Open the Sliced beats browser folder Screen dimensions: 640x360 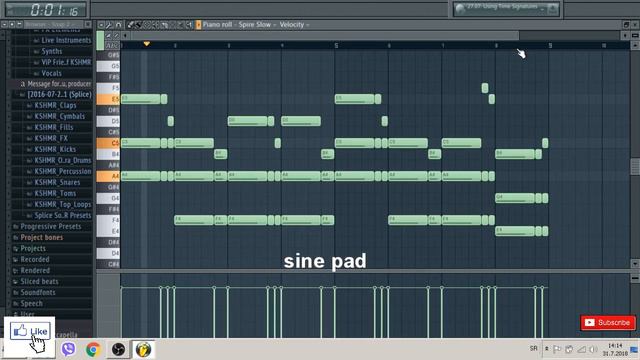[39, 282]
